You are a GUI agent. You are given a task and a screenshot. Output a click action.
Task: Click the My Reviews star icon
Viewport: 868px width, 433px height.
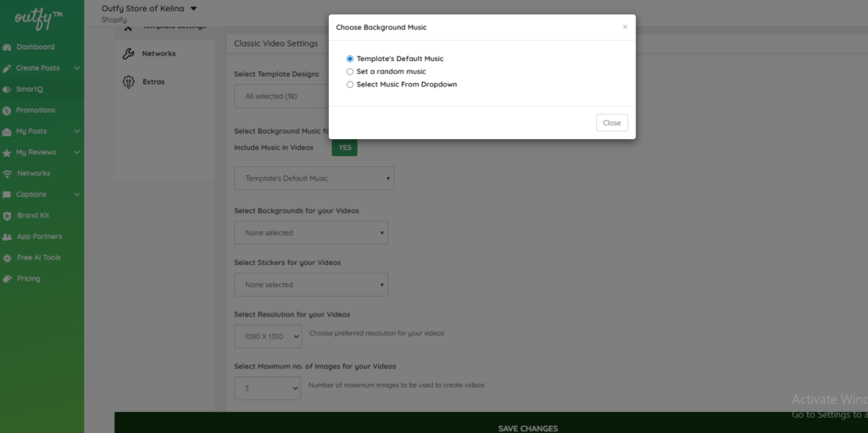click(8, 153)
